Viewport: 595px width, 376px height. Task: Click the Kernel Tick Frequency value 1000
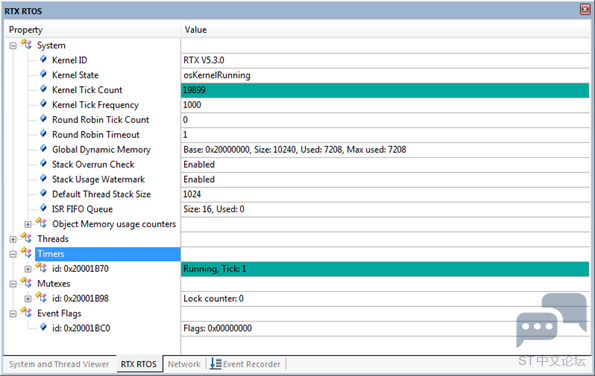(x=192, y=105)
